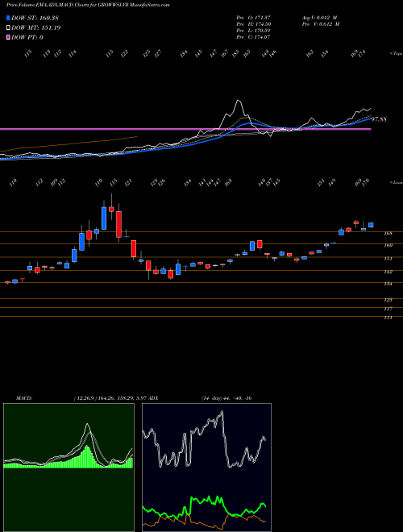Click the 123 price level label

pos(388,300)
